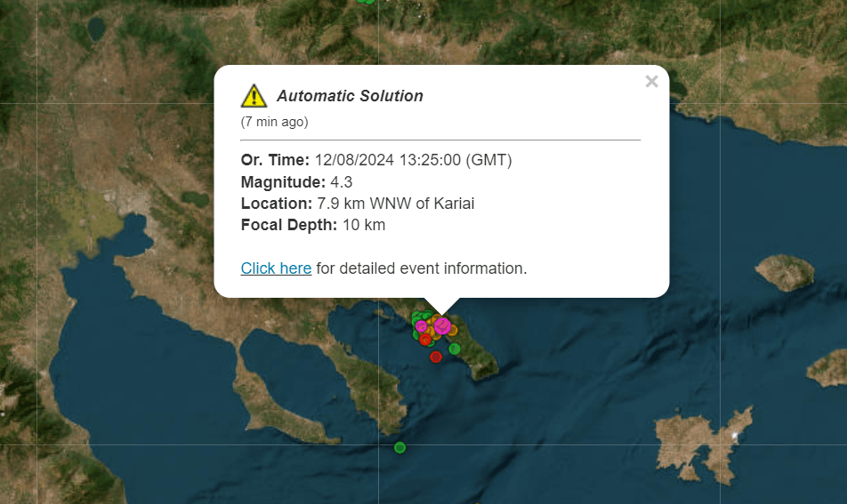Click the orange marker right of the large magenta one
Screen dimensions: 847x504
point(452,330)
